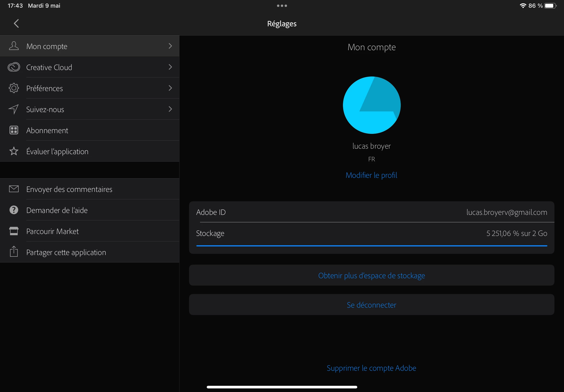The height and width of the screenshot is (392, 564).
Task: Expand Mon compte chevron
Action: point(170,46)
